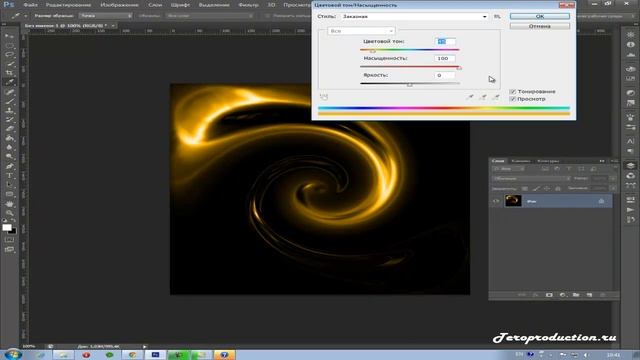
Task: Click the Отмена button
Action: 540,26
